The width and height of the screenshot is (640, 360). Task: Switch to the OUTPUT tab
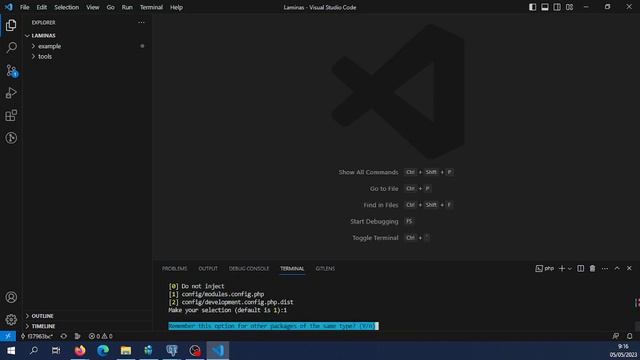tap(208, 268)
